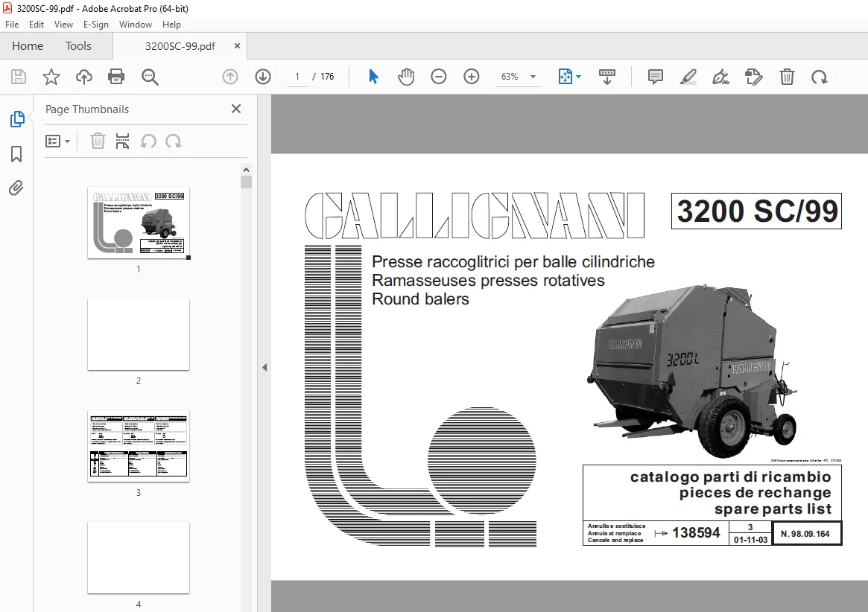The width and height of the screenshot is (868, 612).
Task: Close the Page Thumbnails panel
Action: tap(236, 109)
